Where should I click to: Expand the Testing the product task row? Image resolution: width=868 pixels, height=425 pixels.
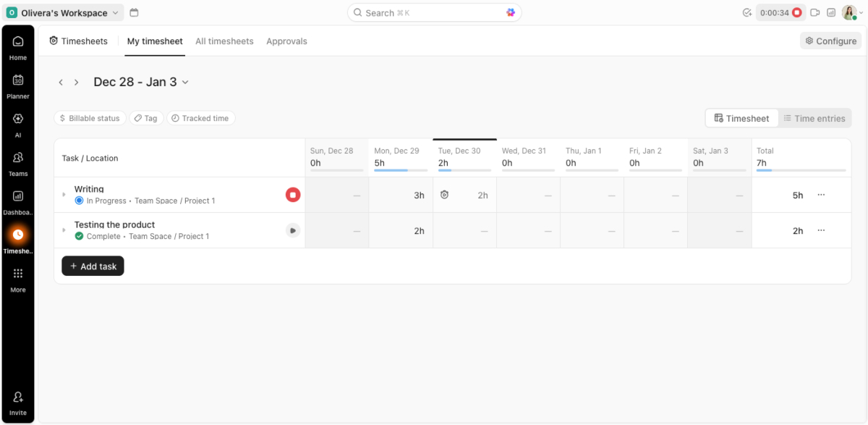point(64,230)
